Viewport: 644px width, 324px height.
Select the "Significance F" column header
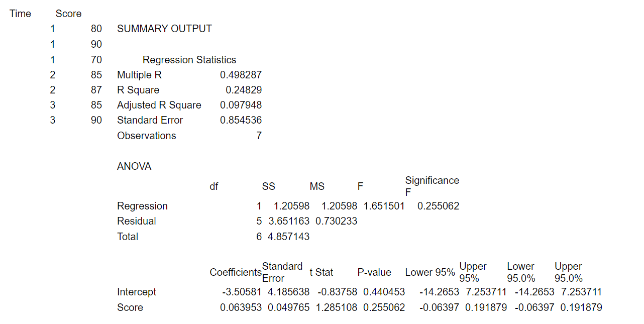(432, 186)
